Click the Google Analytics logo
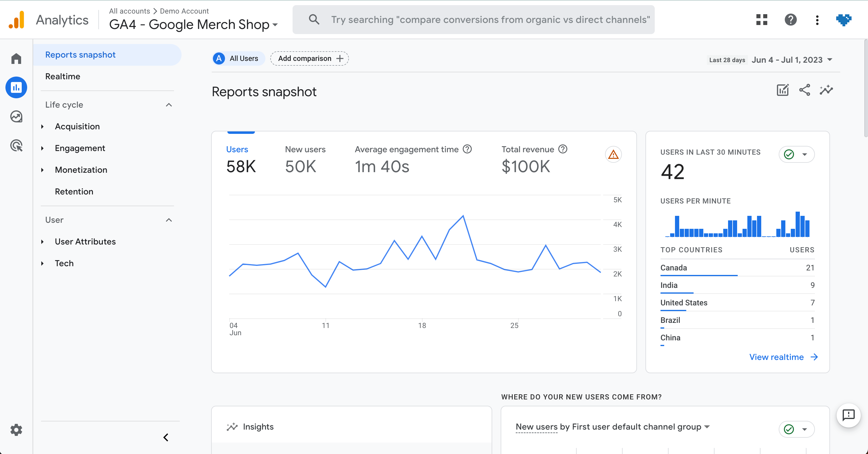868x454 pixels. click(x=17, y=20)
